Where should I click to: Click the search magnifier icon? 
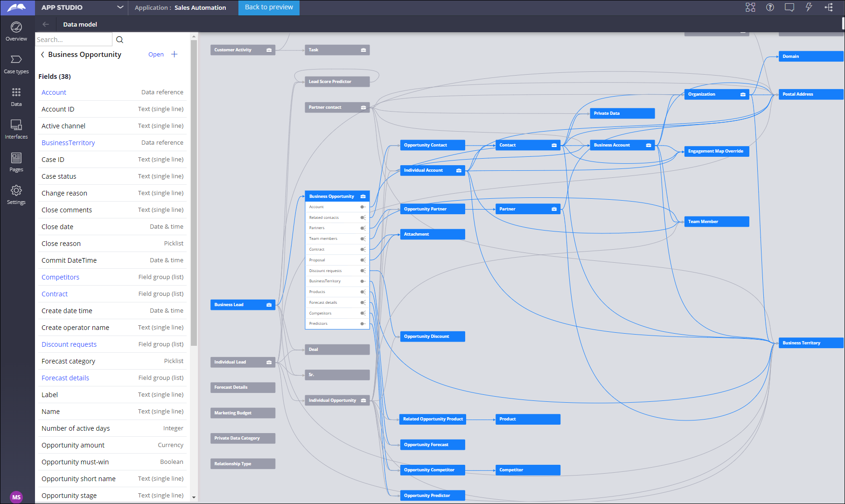119,40
